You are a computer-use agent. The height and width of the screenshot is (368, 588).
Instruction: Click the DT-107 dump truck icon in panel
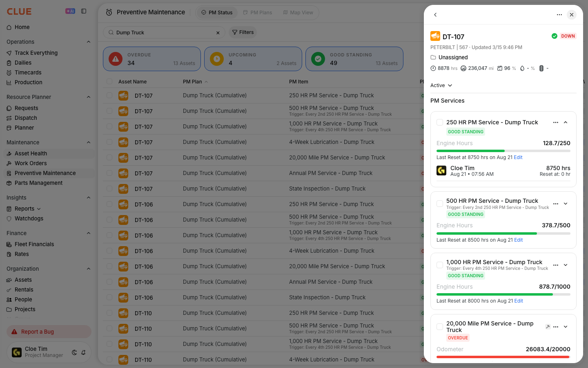(x=435, y=36)
